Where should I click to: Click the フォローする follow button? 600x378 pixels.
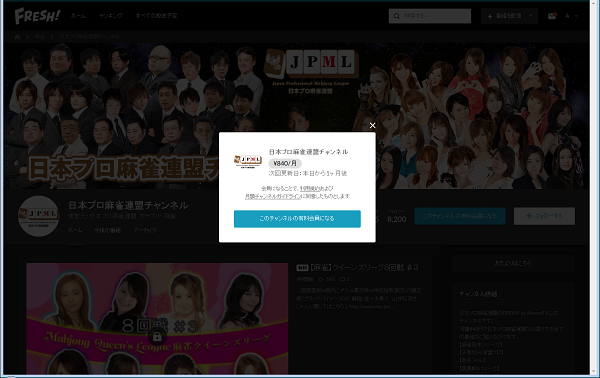(x=544, y=216)
